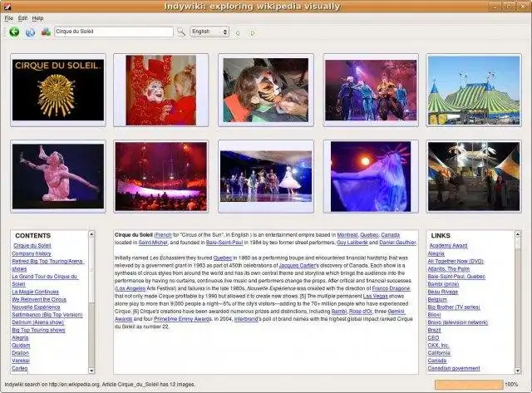Open Canadian government link
The height and width of the screenshot is (393, 532).
tap(454, 368)
